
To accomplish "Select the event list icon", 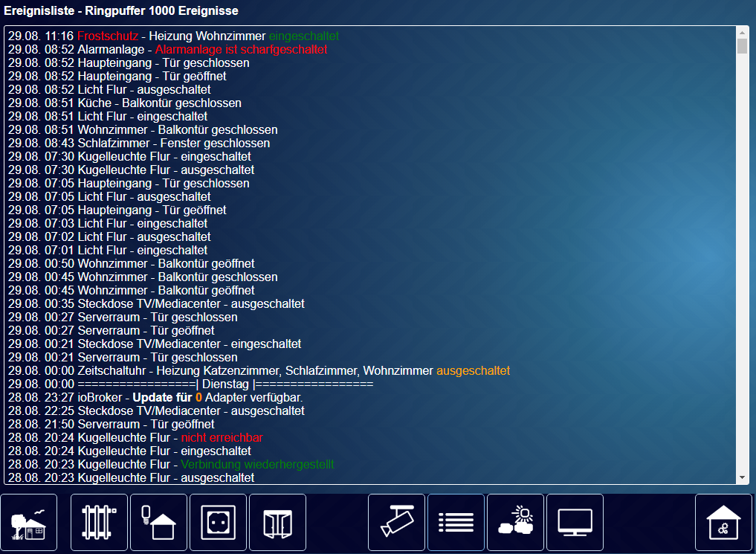I will coord(456,522).
